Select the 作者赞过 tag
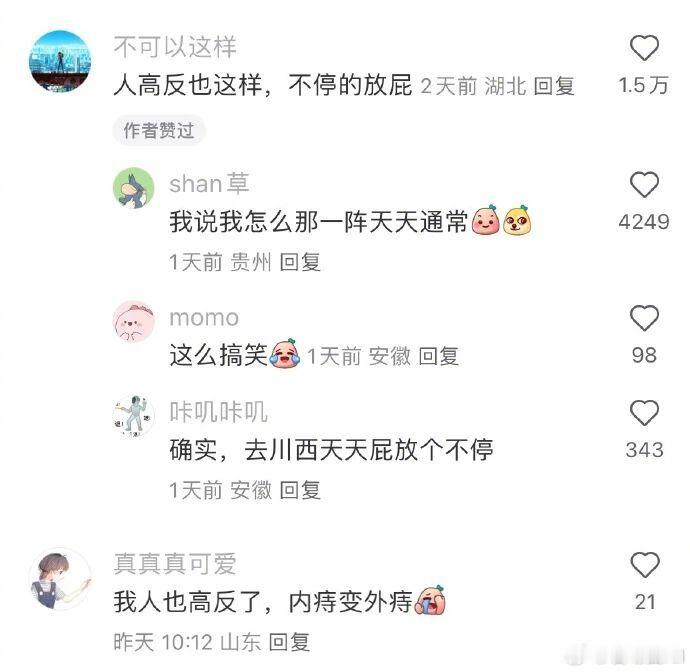Viewport: 690px width, 672px height. coord(159,131)
